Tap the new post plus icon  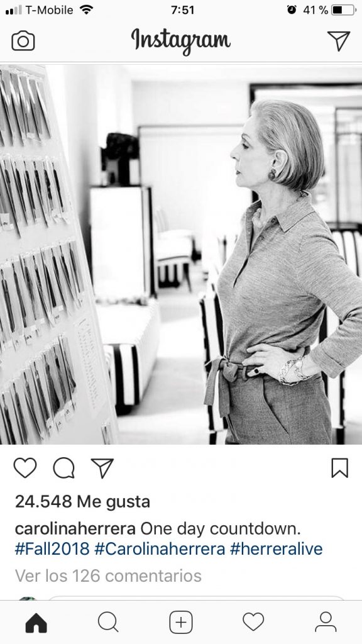(180, 622)
